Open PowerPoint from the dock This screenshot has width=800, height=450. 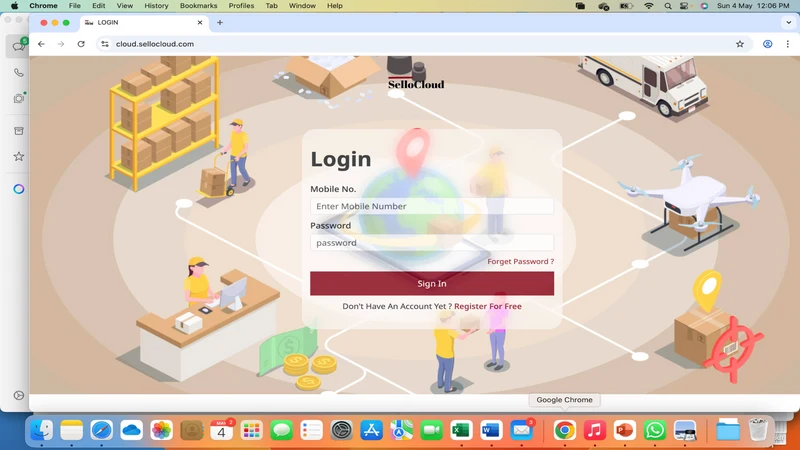pos(625,430)
